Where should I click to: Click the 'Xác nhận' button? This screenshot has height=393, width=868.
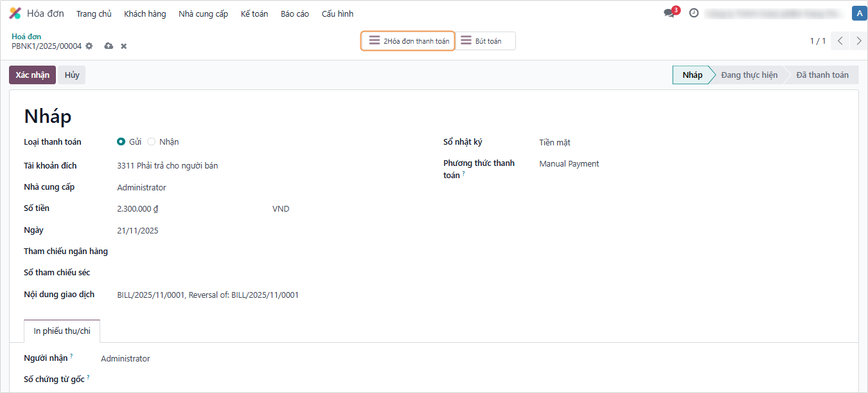coord(32,75)
